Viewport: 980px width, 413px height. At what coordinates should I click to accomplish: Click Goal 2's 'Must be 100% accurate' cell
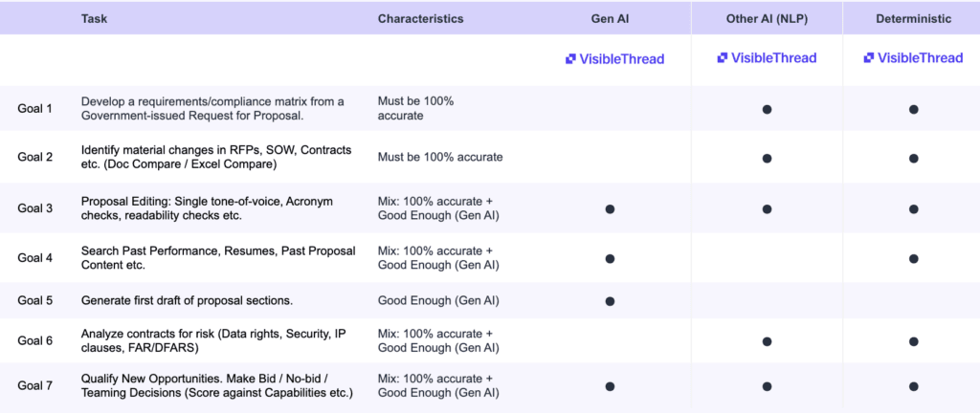click(x=440, y=158)
